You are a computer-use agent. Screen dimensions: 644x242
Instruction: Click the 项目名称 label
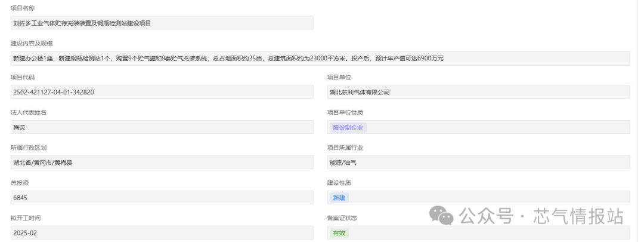point(23,8)
